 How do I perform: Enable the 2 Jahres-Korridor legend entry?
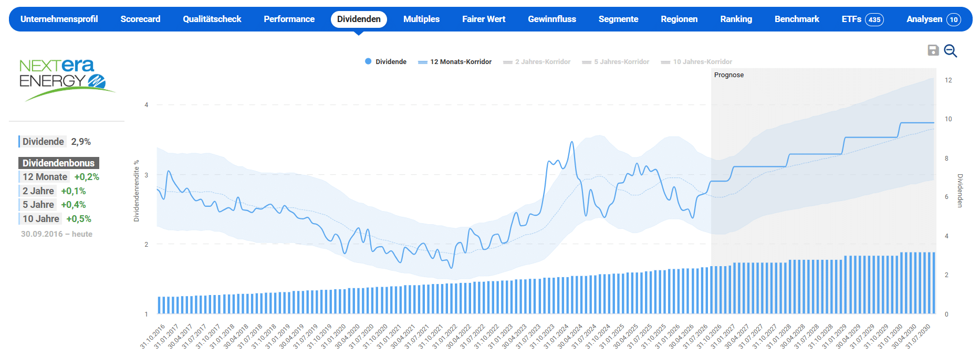[537, 61]
